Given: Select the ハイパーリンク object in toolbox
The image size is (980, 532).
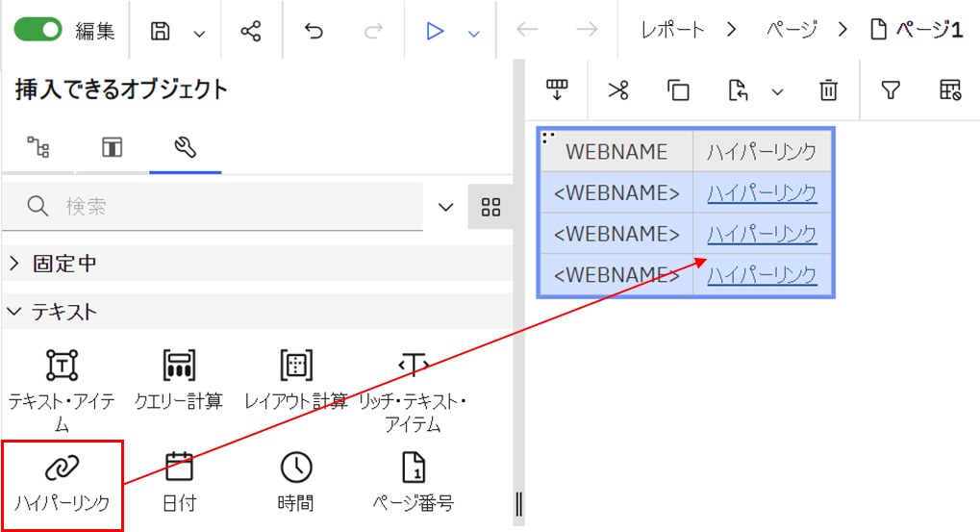Looking at the screenshot, I should pos(62,484).
